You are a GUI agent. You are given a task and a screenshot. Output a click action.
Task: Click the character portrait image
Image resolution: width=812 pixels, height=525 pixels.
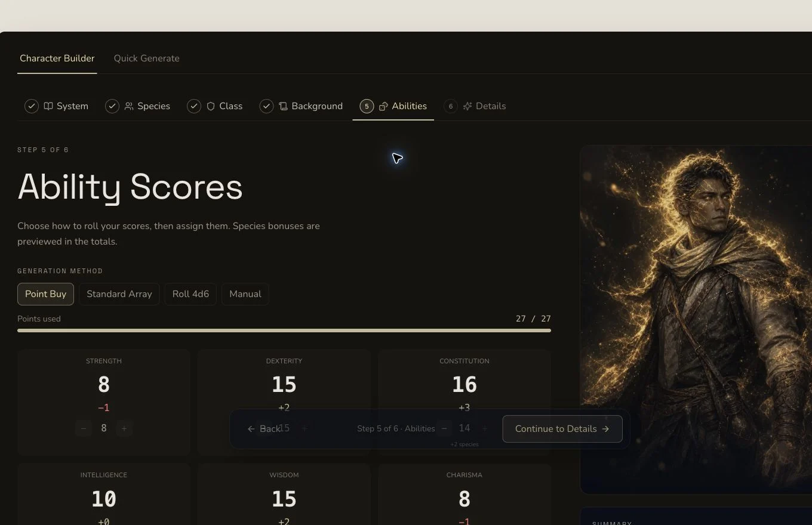[696, 319]
